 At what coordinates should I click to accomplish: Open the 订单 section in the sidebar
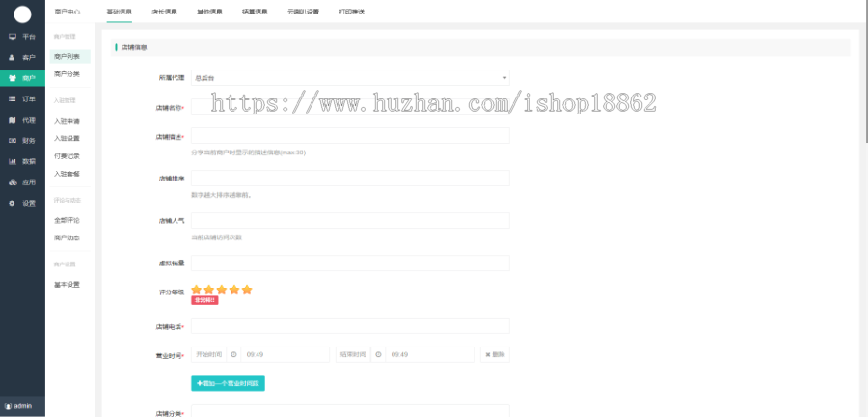click(x=23, y=99)
